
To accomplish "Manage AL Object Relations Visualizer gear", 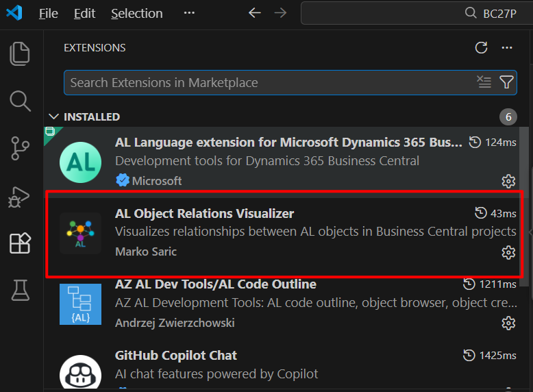I will pyautogui.click(x=508, y=252).
